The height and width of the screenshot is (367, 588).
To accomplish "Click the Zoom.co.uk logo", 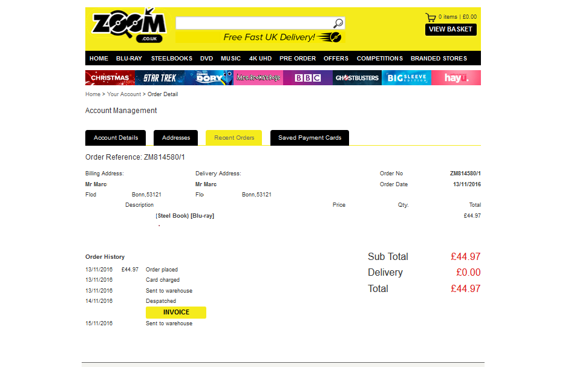I will tap(128, 27).
